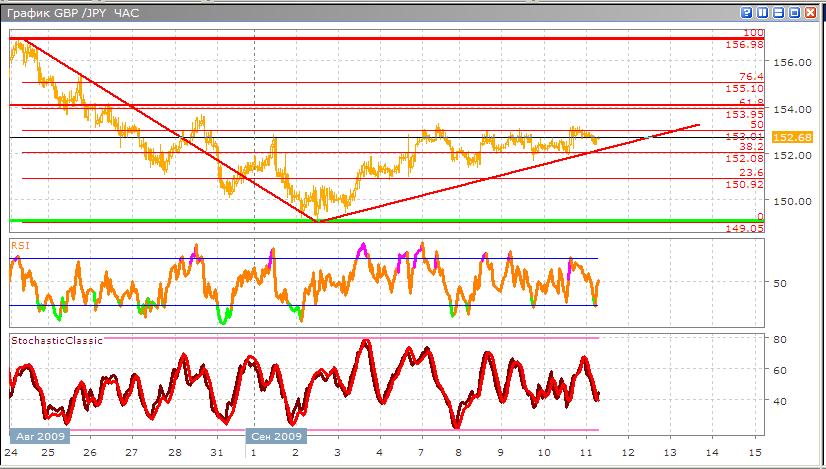Click the two-column tile icon in title bar
Image resolution: width=826 pixels, height=469 pixels.
click(762, 13)
